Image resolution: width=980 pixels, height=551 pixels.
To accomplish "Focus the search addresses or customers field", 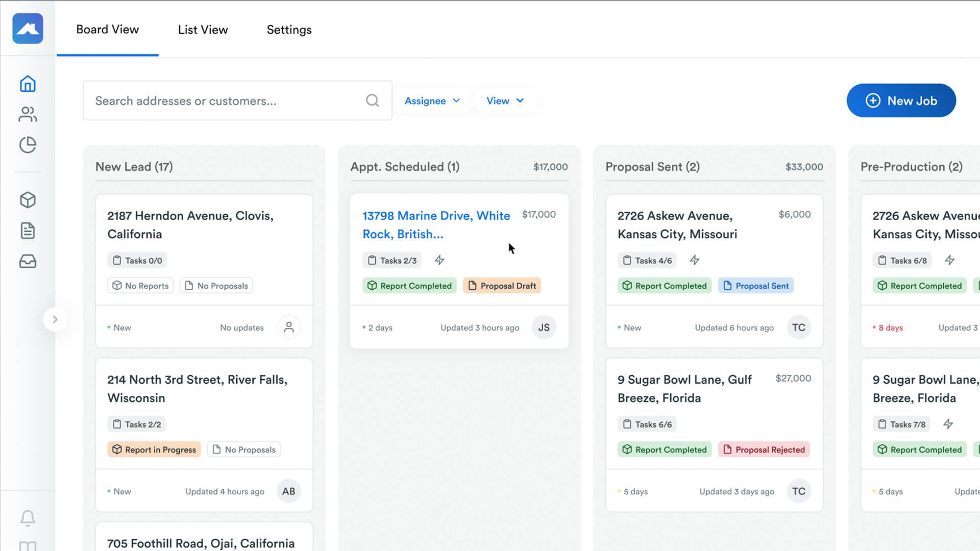I will coord(225,101).
